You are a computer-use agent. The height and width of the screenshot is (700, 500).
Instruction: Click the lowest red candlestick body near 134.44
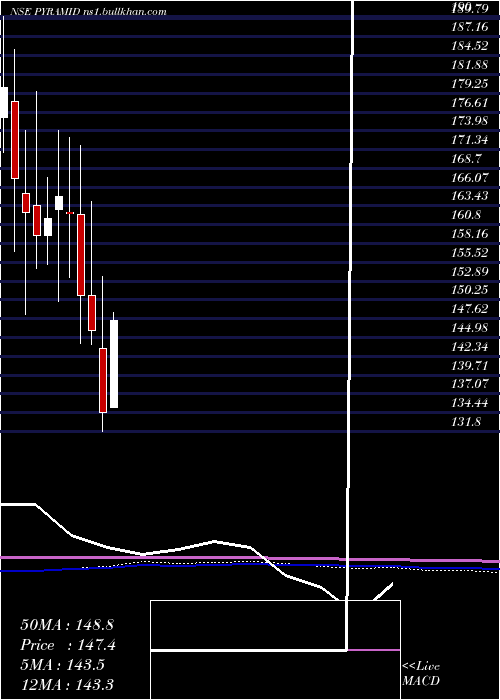103,380
